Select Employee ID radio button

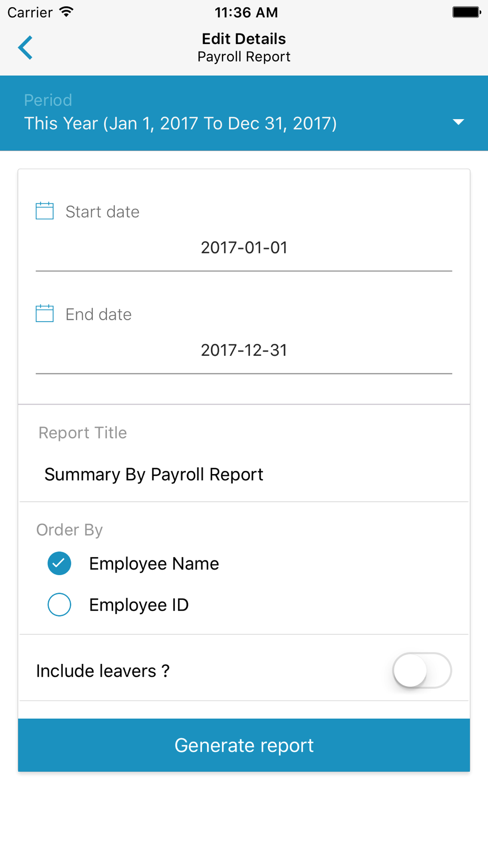60,605
